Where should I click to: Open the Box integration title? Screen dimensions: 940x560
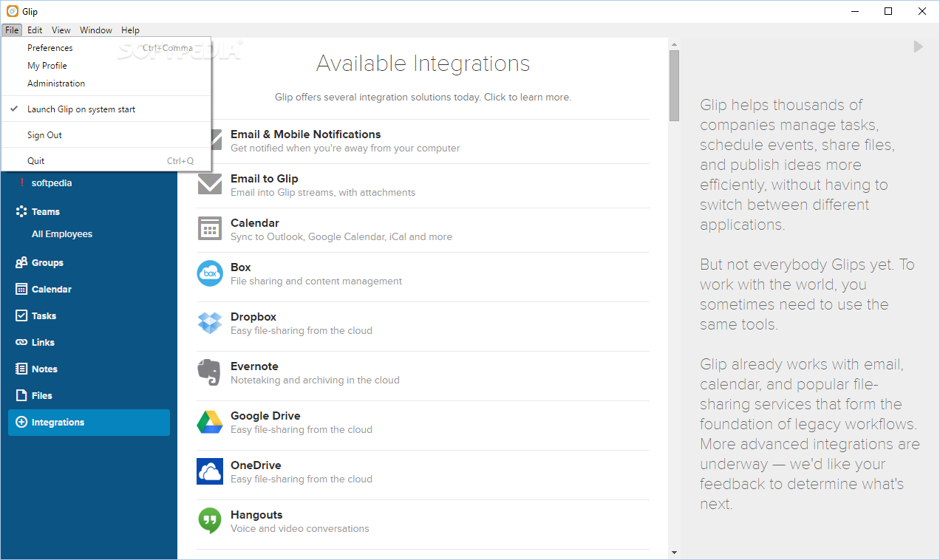[241, 267]
